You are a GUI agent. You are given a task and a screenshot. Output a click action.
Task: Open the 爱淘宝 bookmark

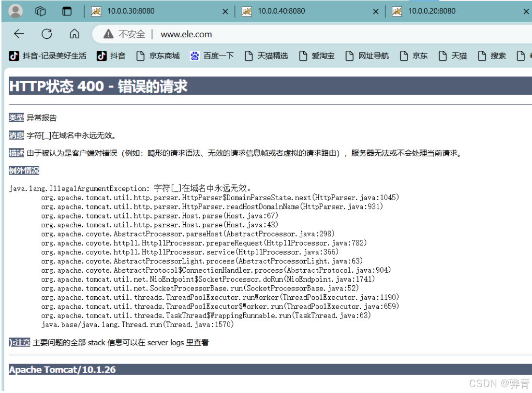tap(317, 56)
